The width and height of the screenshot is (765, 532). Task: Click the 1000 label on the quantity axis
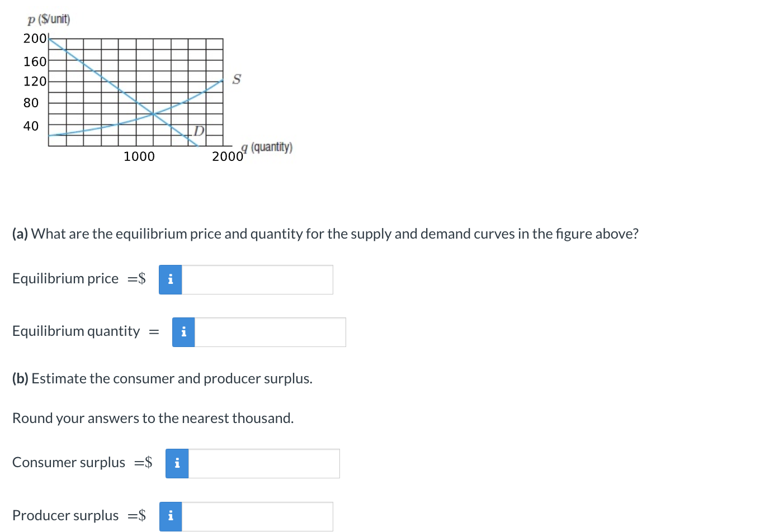click(139, 156)
